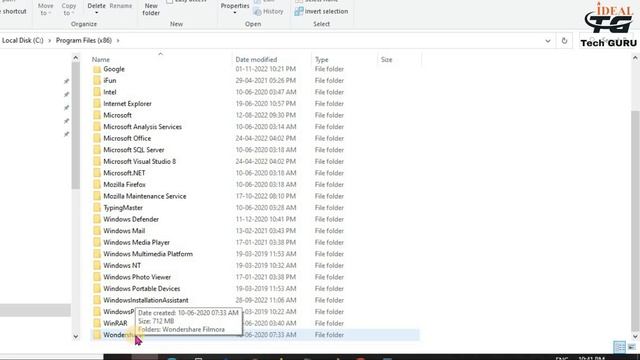Click Invert selection
Screen dimensions: 640x360
pyautogui.click(x=321, y=11)
